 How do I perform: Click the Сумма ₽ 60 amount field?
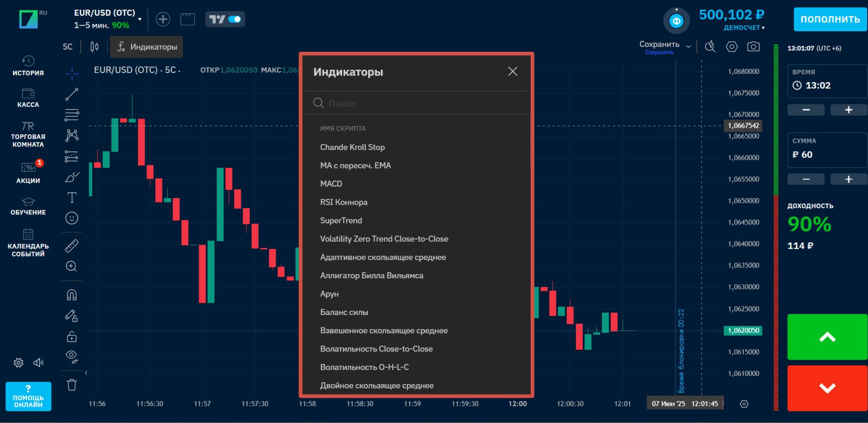pyautogui.click(x=827, y=150)
